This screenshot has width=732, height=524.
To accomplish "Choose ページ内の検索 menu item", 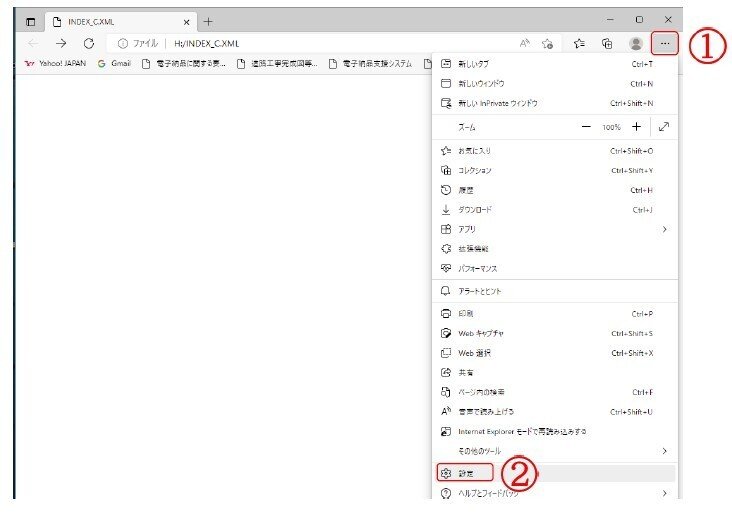I will click(x=555, y=392).
